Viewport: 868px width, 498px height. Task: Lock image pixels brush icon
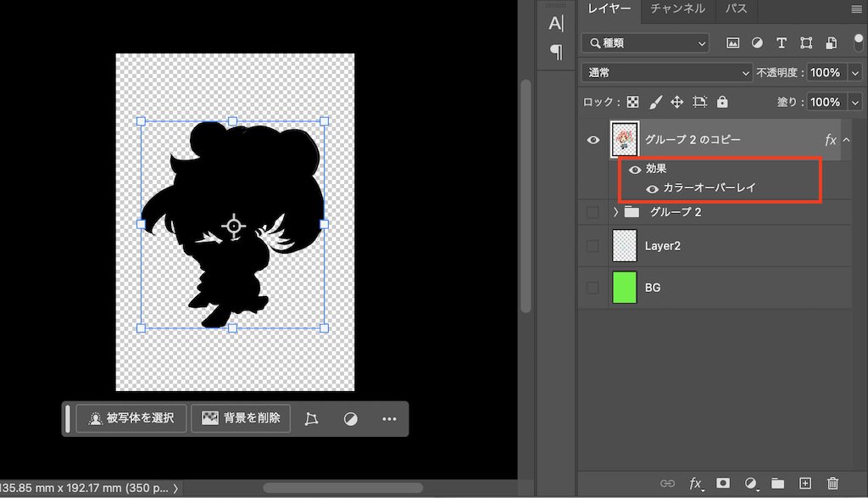pyautogui.click(x=655, y=102)
